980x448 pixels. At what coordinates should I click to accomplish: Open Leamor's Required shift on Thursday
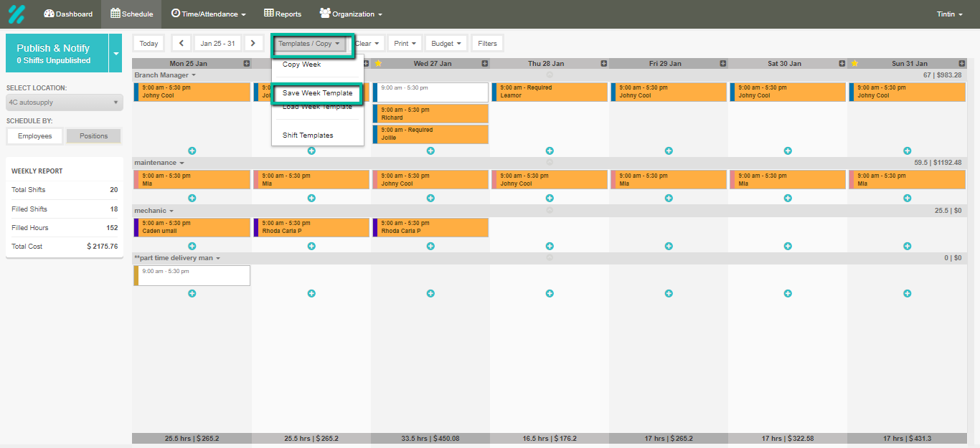click(x=550, y=92)
